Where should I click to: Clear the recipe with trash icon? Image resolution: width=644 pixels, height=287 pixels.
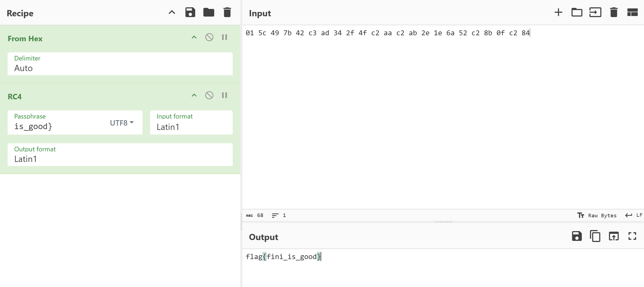(x=227, y=12)
